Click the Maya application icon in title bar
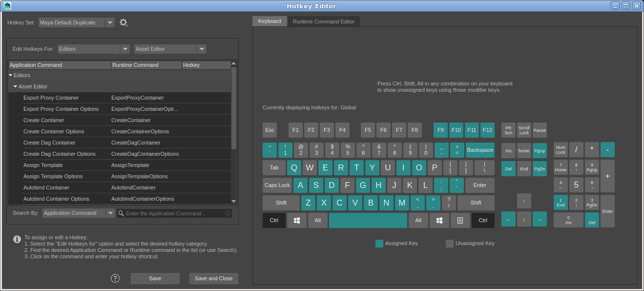Image resolution: width=644 pixels, height=291 pixels. [x=7, y=6]
